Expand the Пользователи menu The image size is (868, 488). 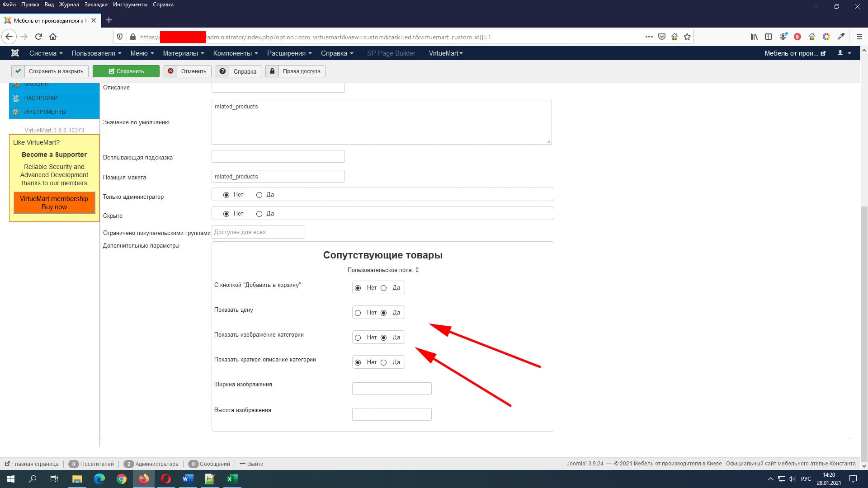(x=96, y=53)
